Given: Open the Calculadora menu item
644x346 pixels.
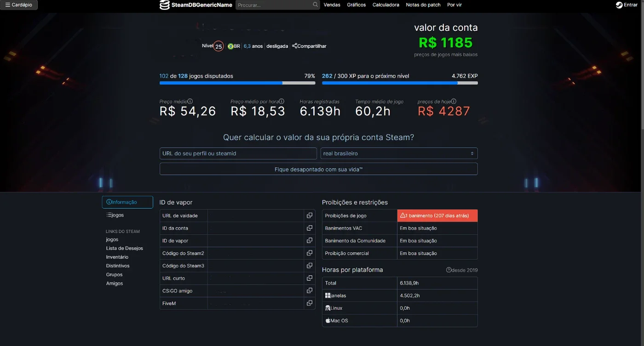Looking at the screenshot, I should (386, 5).
